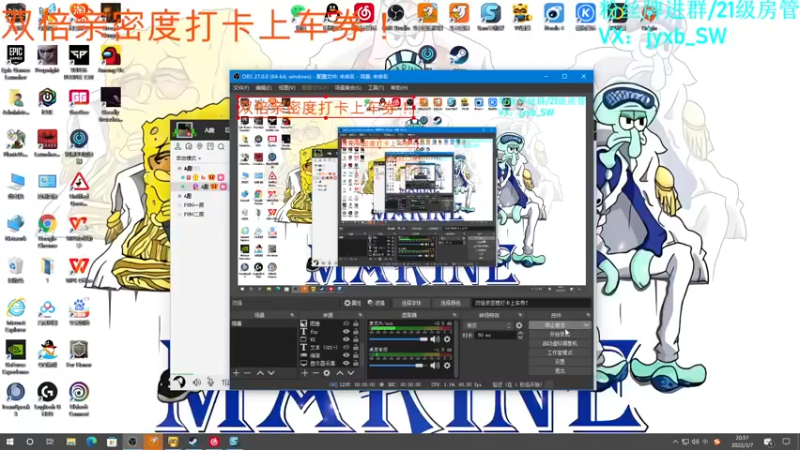Image resolution: width=800 pixels, height=450 pixels.
Task: Pop out the 来源 dock panel icon
Action: tap(360, 315)
